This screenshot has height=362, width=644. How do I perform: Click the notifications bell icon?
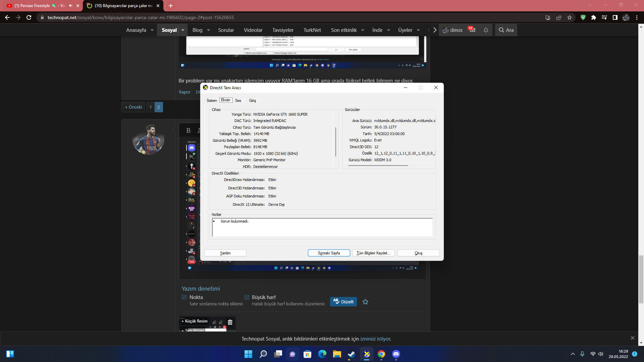click(x=486, y=30)
